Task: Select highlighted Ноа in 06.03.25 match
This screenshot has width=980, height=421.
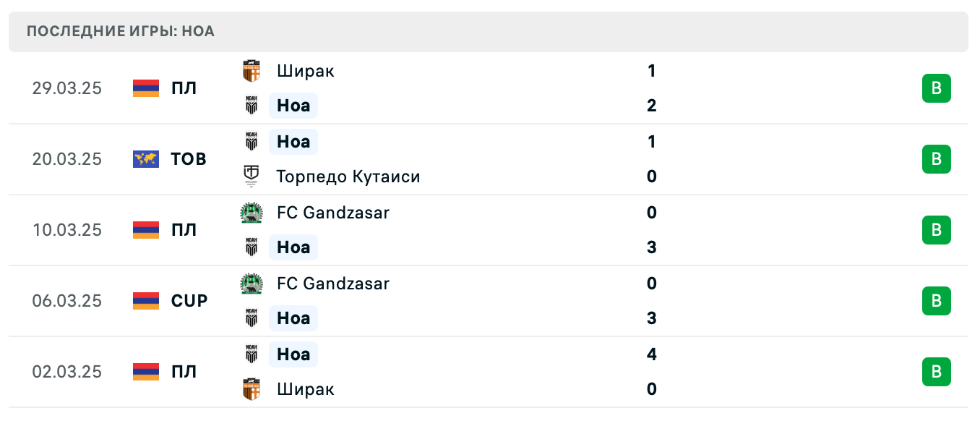Action: click(293, 318)
